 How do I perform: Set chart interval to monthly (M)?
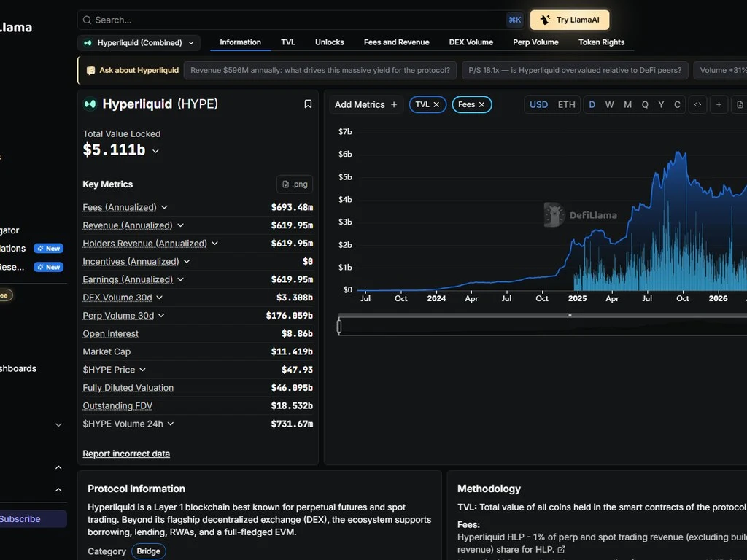pyautogui.click(x=627, y=104)
